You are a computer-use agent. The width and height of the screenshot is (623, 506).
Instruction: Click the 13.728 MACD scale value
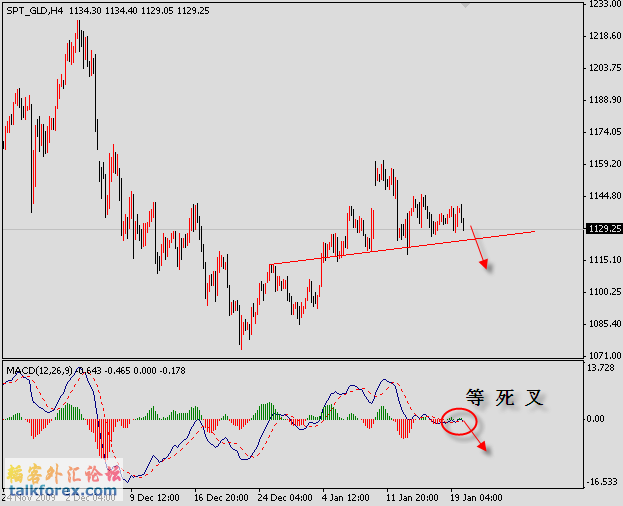point(603,369)
